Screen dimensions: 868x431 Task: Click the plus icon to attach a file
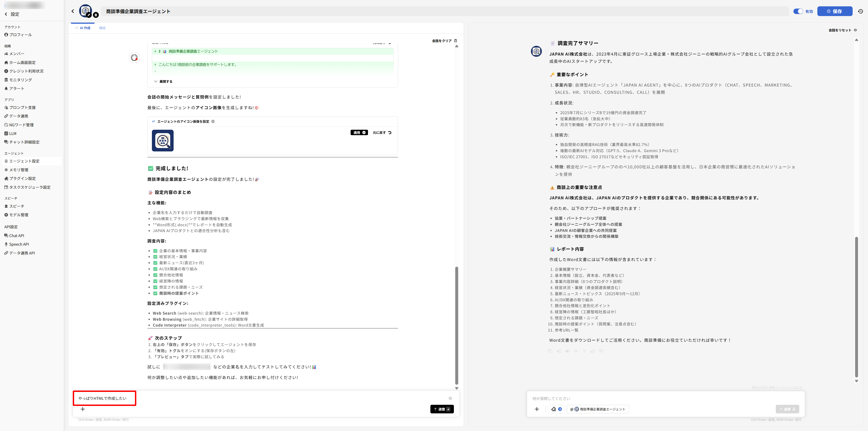[x=83, y=409]
